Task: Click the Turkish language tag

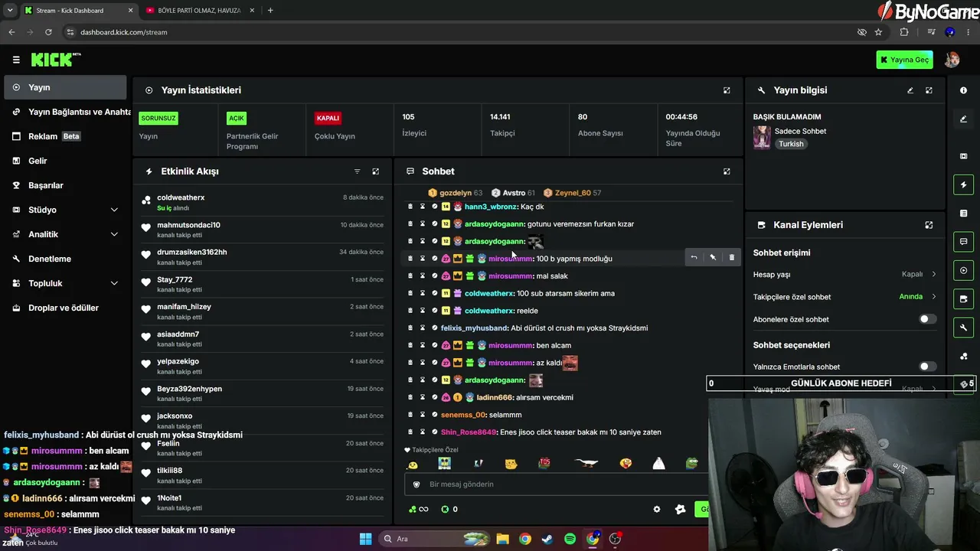Action: tap(792, 144)
